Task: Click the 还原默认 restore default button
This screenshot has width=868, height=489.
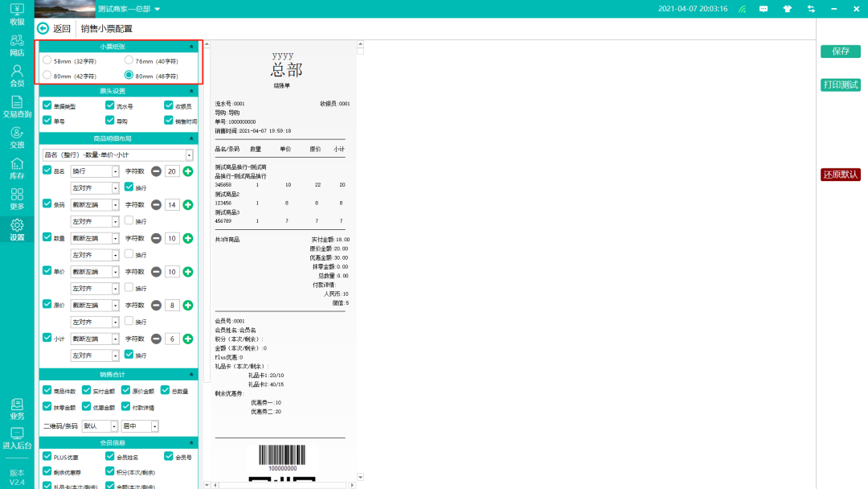Action: click(841, 175)
